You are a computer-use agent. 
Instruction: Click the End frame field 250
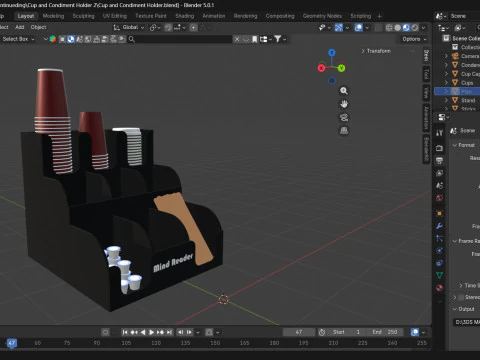tap(385, 332)
